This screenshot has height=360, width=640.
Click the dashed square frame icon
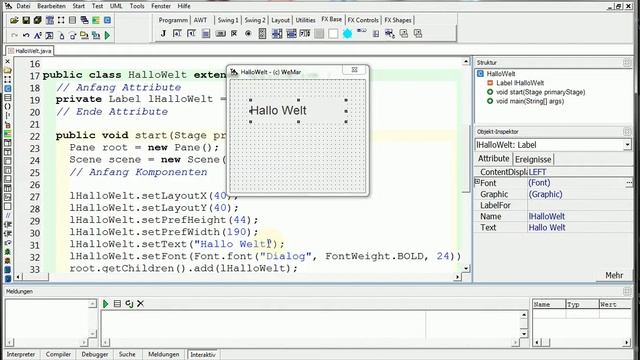tap(61, 20)
